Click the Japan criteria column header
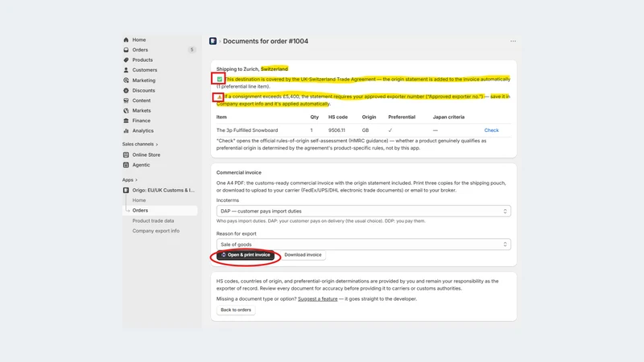644x362 pixels. click(448, 117)
